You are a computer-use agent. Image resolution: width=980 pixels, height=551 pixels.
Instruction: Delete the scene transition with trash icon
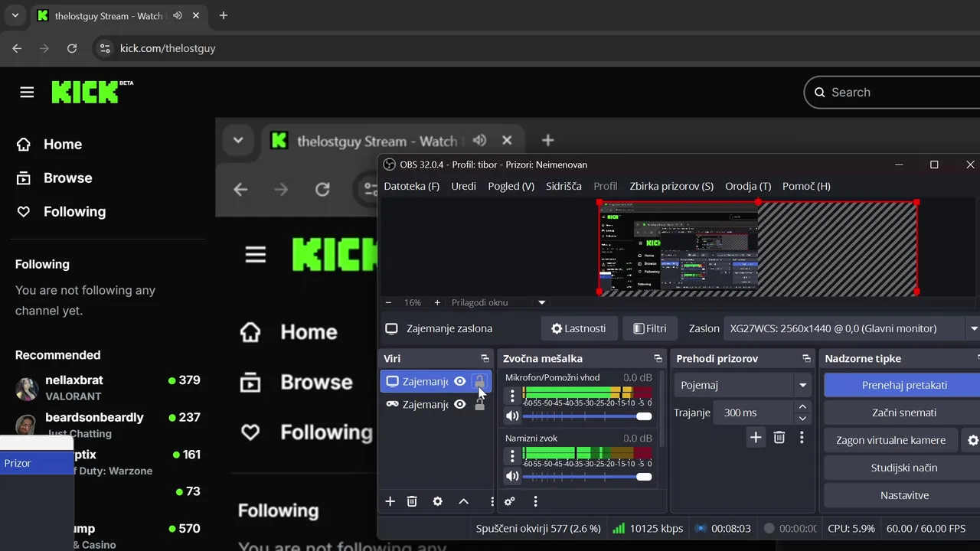tap(779, 437)
